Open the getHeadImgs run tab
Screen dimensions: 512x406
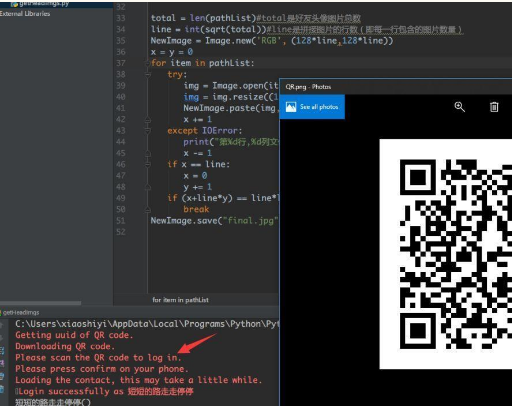point(21,312)
